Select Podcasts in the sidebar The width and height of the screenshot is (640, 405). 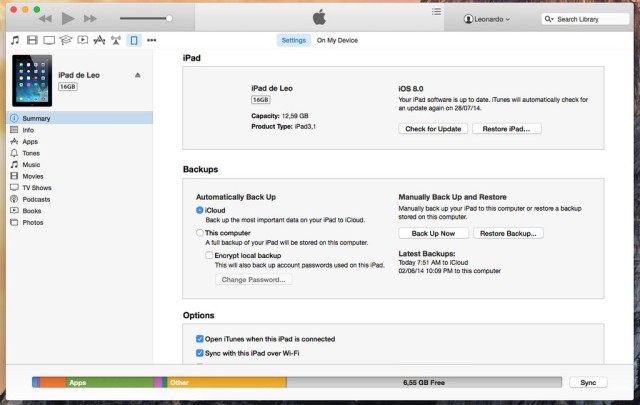(x=36, y=198)
